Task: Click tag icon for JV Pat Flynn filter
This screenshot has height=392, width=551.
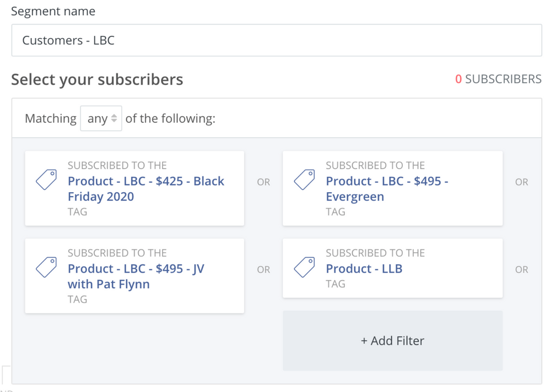Action: pos(46,267)
